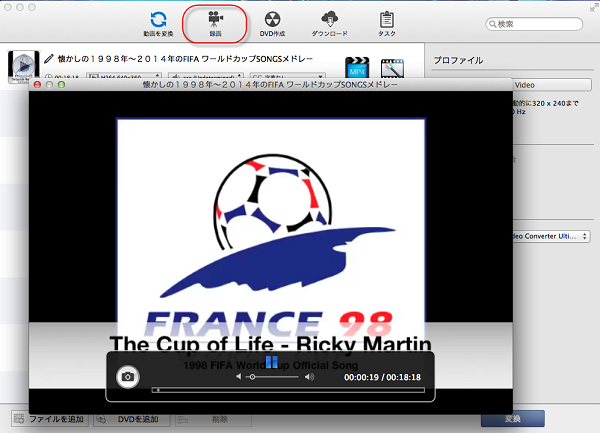Click the volume slider track

click(272, 377)
